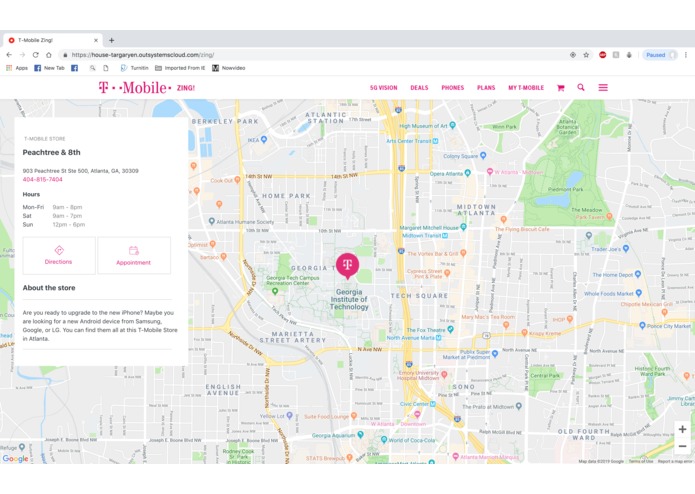Zoom out the map with minus
695x494 pixels.
tap(683, 446)
